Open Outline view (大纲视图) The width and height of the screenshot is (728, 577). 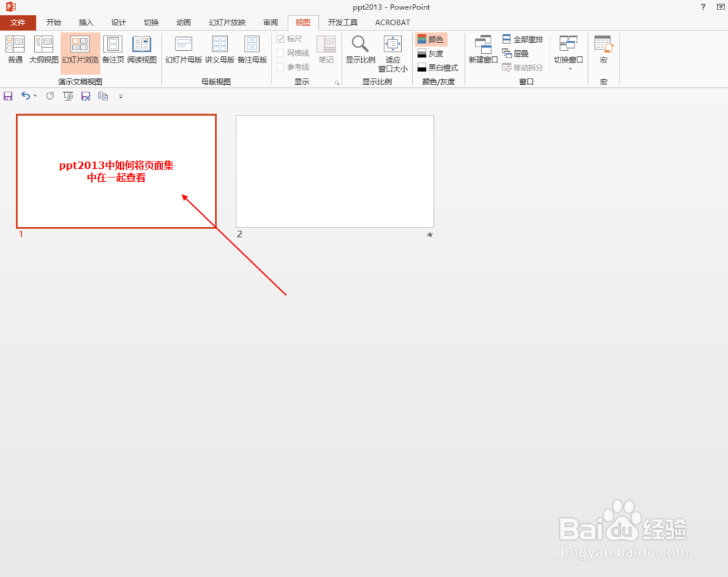point(44,49)
